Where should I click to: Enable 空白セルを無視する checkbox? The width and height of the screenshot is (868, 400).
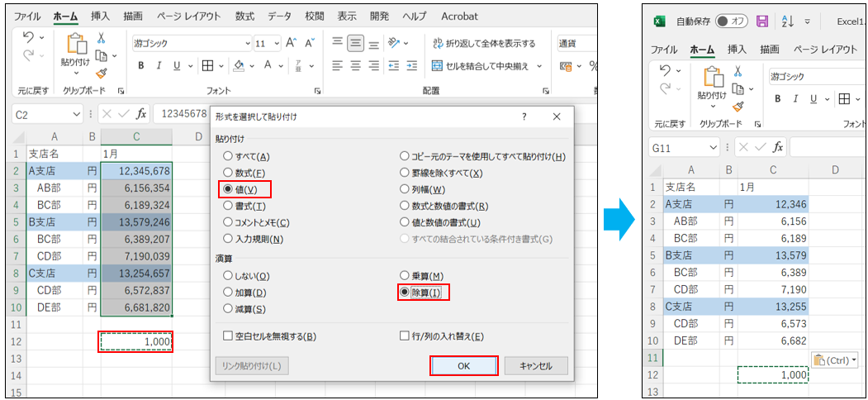[x=227, y=336]
